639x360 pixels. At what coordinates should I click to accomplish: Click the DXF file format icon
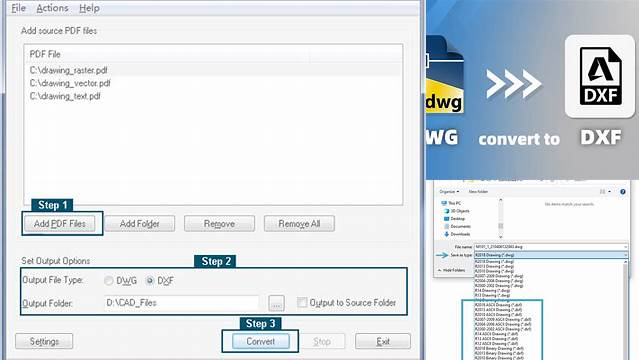coord(600,76)
